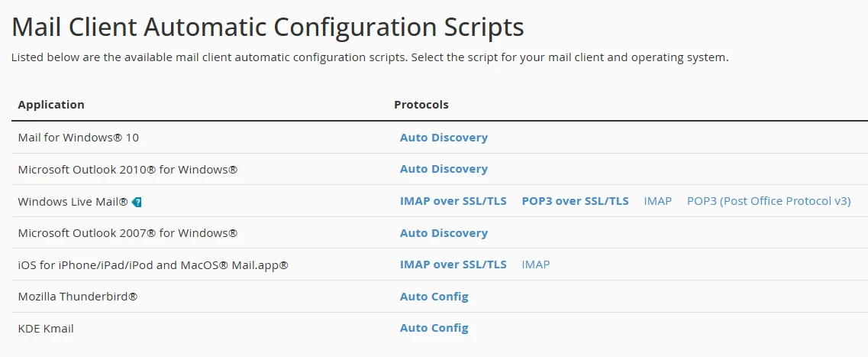The width and height of the screenshot is (868, 357).
Task: Click the iOS for iPhone/iPad/iPod row label
Action: coord(153,265)
